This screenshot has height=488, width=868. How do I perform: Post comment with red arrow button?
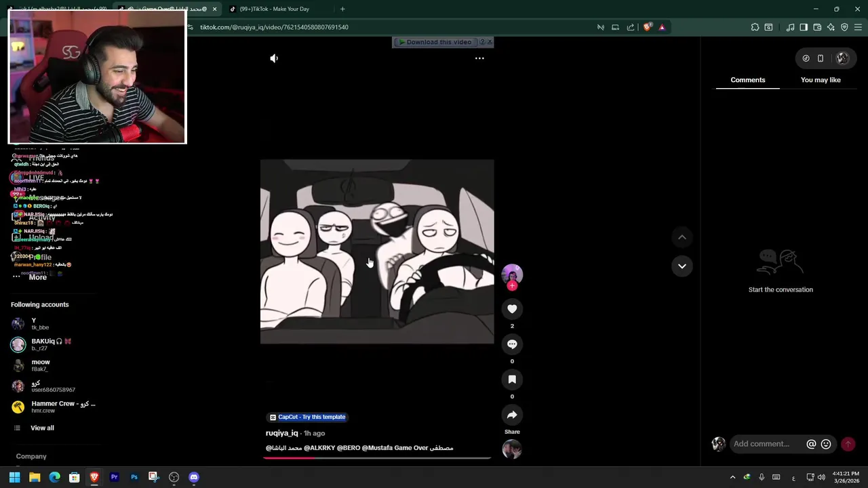point(848,444)
